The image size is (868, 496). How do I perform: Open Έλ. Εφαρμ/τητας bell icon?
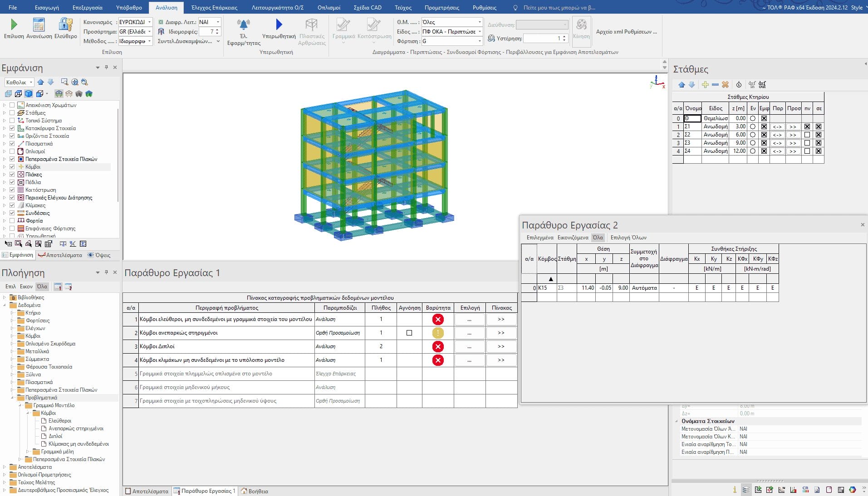tap(244, 25)
